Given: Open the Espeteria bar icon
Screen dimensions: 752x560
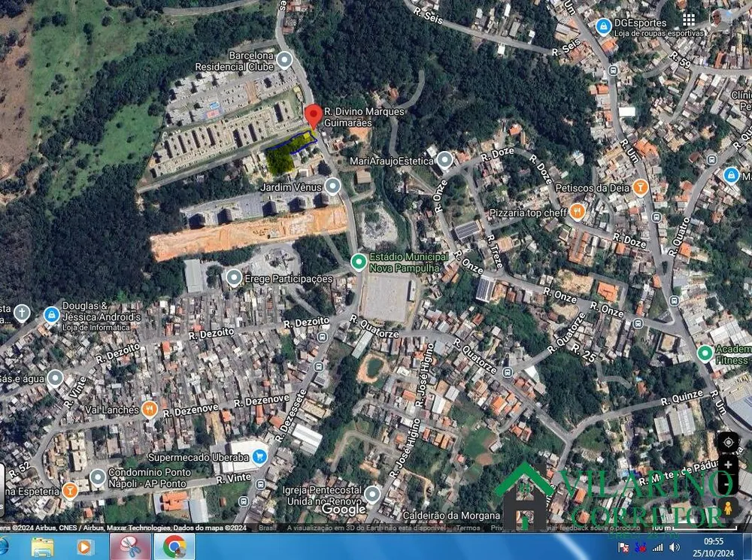Looking at the screenshot, I should [x=70, y=491].
